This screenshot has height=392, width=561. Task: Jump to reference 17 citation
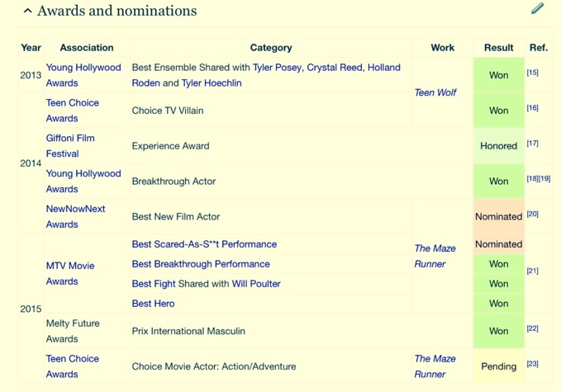click(x=532, y=144)
